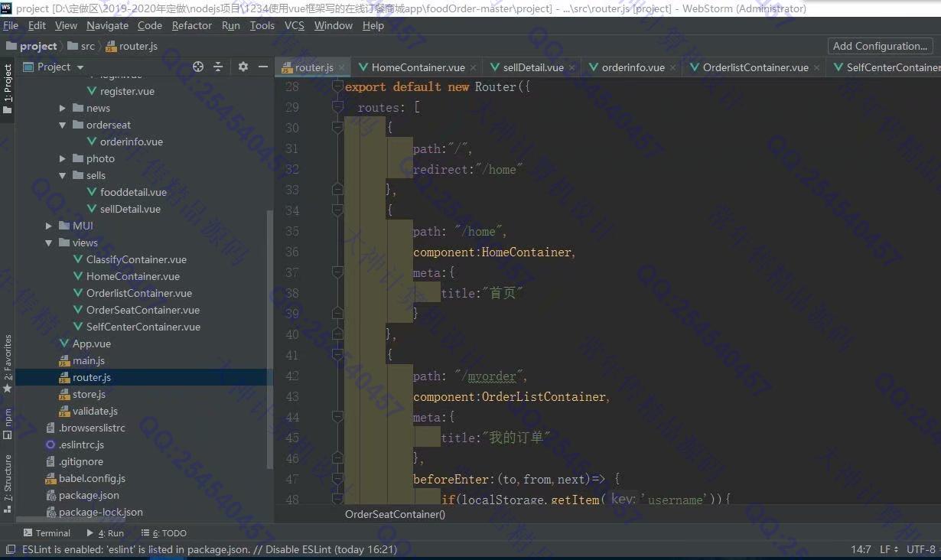Fold the meta block at line 37
The width and height of the screenshot is (941, 560).
point(337,272)
